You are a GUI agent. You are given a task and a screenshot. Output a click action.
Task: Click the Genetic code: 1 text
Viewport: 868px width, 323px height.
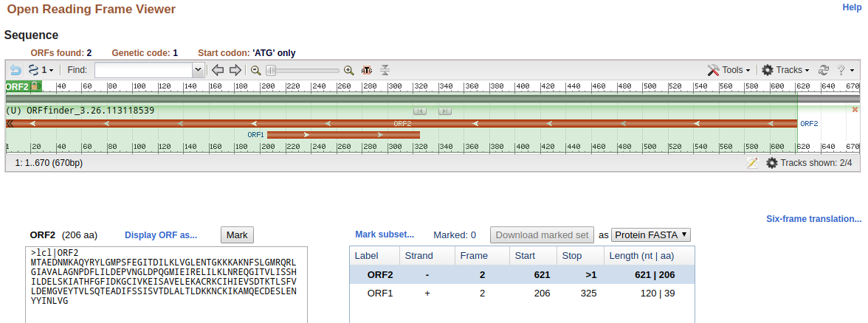coord(145,53)
